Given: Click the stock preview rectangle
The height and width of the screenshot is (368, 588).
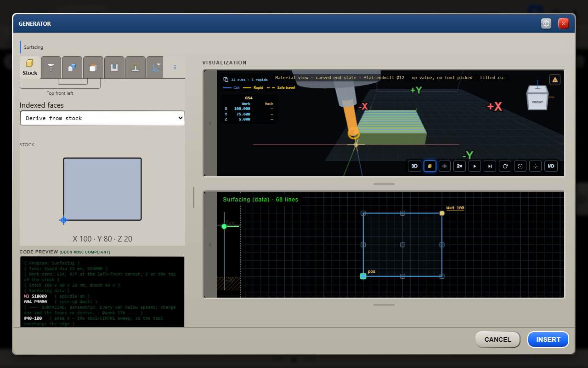Looking at the screenshot, I should pos(102,189).
